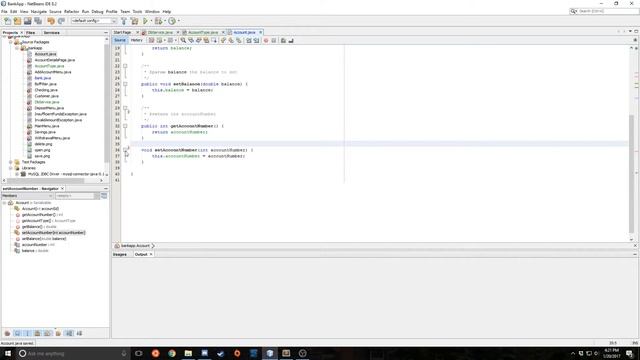Screen dimensions: 640x360
Task: Switch to editor History view
Action: tap(136, 40)
